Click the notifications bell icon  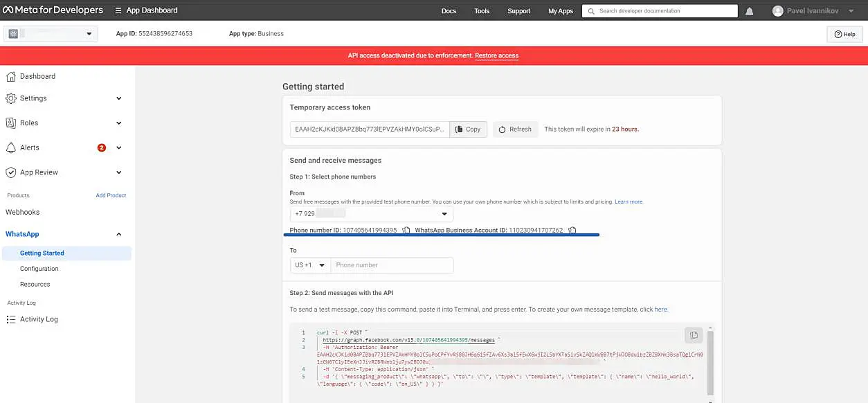(x=750, y=11)
